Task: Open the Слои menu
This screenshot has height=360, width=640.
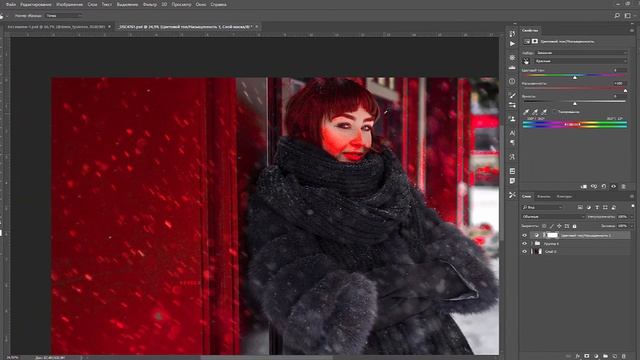Action: point(93,4)
